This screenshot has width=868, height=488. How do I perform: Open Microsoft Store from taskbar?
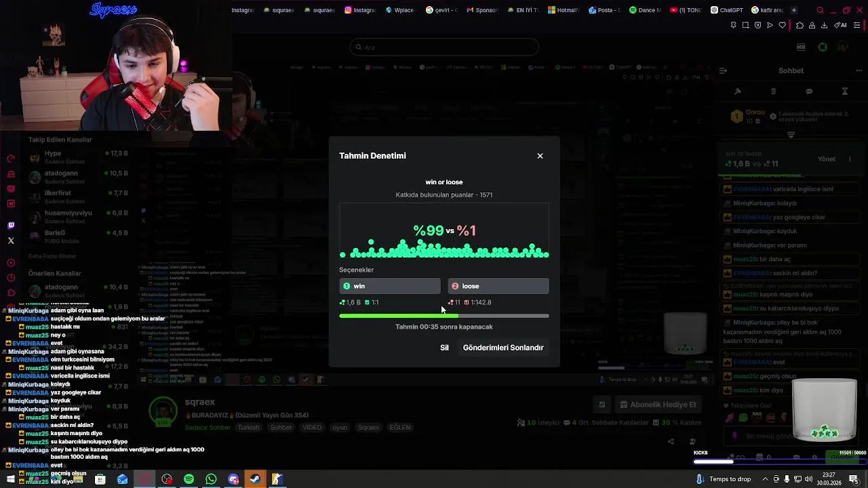pyautogui.click(x=100, y=479)
